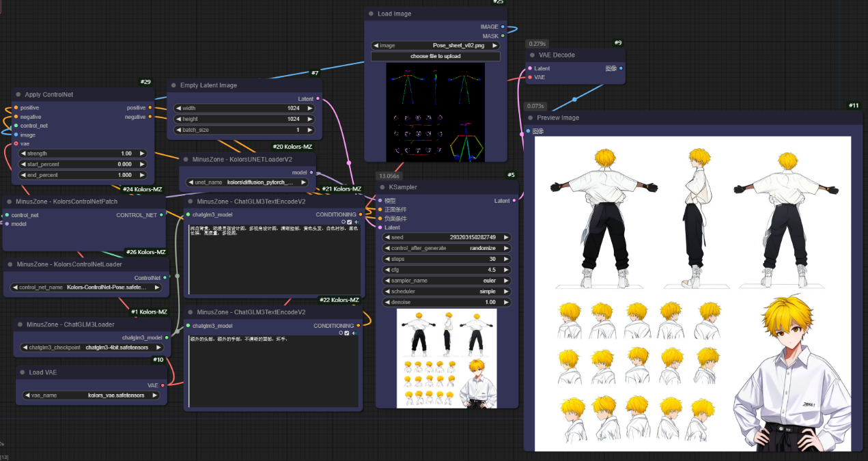Click circle toggle in positive prompt text node

(x=344, y=222)
